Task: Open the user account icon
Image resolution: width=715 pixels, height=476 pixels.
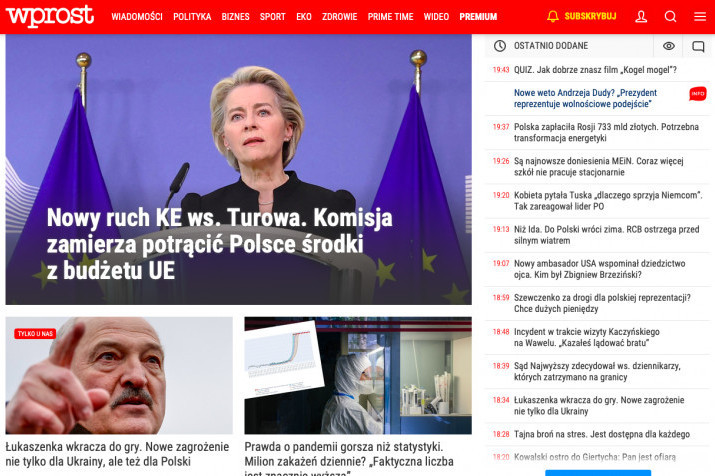Action: 641,17
